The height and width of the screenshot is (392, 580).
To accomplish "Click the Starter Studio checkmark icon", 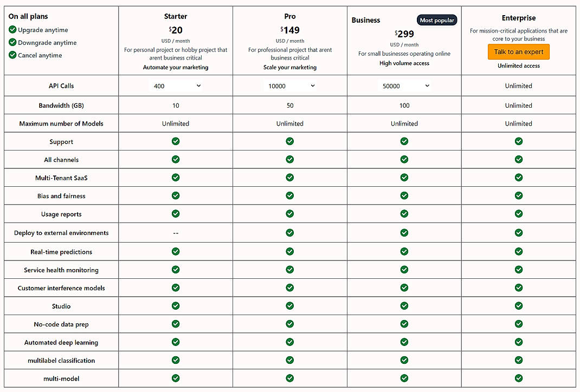I will [176, 306].
